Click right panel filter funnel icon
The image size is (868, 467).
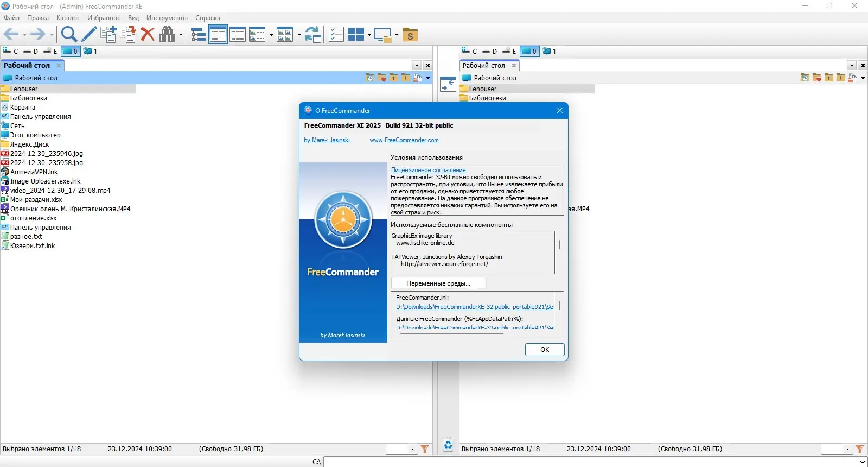click(860, 449)
